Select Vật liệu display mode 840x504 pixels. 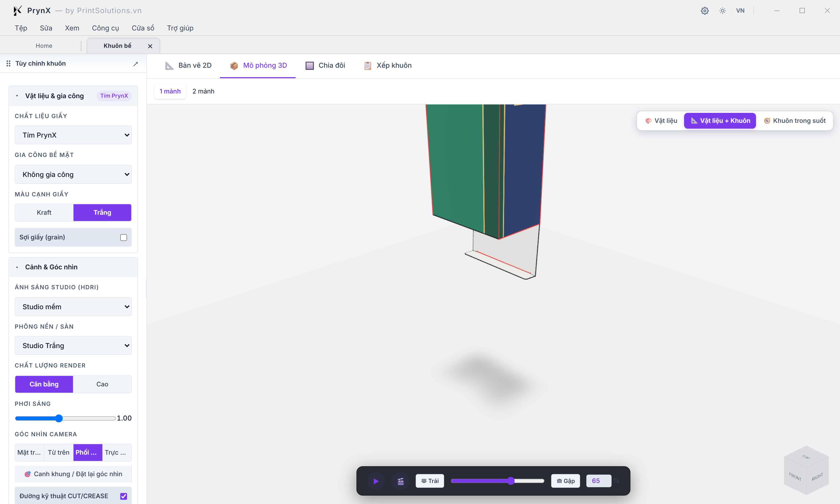[661, 121]
